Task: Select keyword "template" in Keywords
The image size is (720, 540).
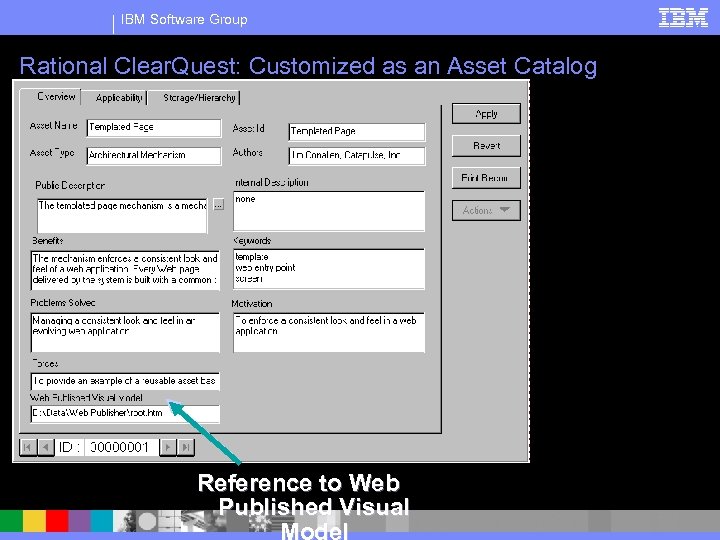Action: point(252,257)
